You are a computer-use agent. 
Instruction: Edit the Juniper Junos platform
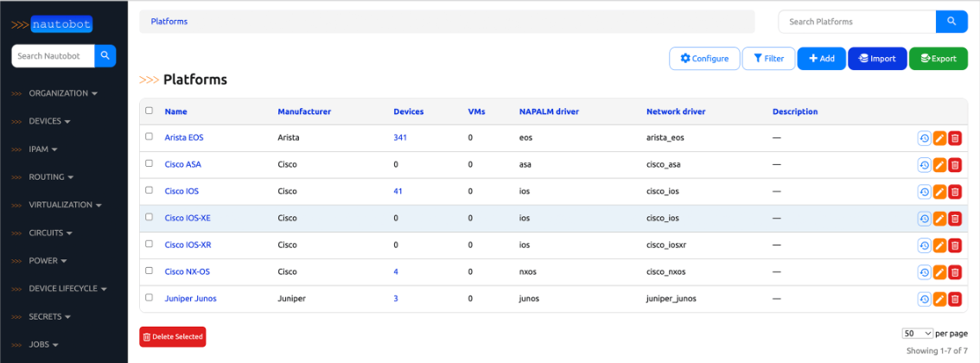[x=939, y=299]
